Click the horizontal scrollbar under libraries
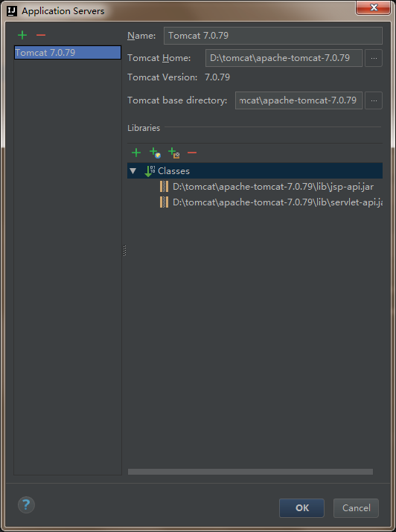This screenshot has width=396, height=532. click(250, 472)
